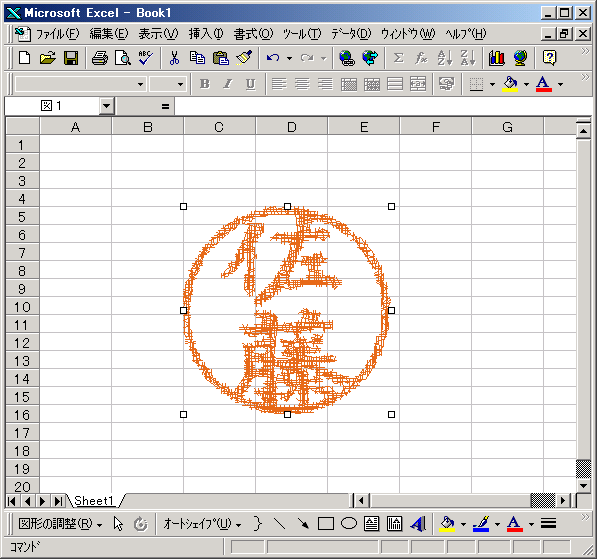This screenshot has width=597, height=559.
Task: Click the Sort Ascending A-Z icon
Action: click(x=444, y=58)
